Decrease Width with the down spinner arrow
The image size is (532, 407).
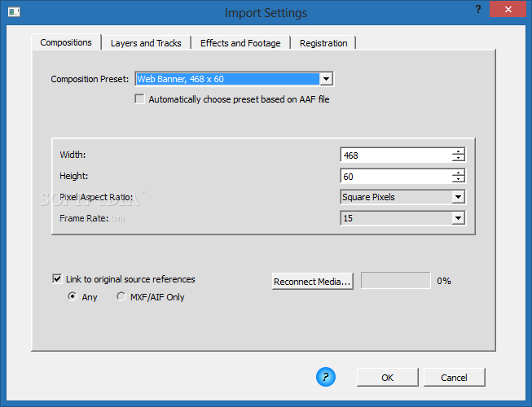(459, 159)
